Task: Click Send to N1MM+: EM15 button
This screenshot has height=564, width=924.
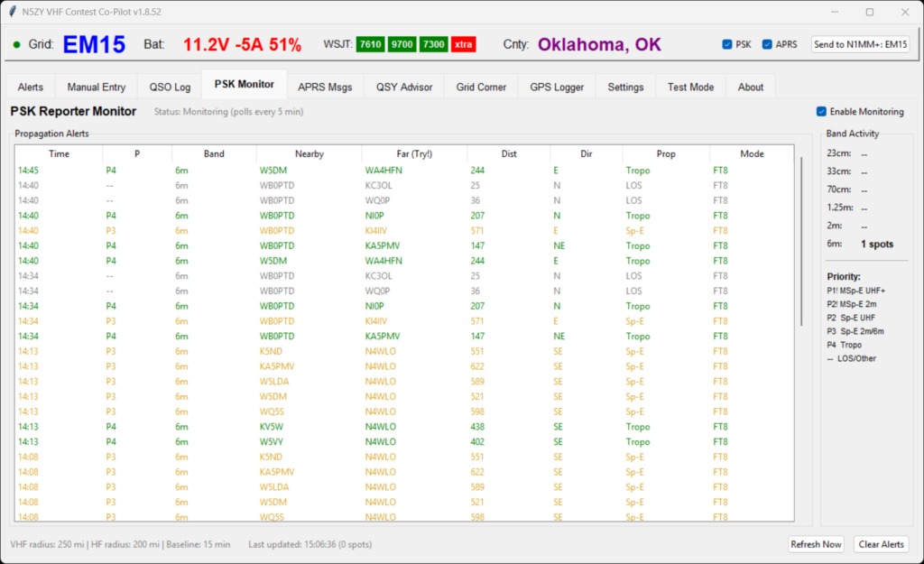Action: point(860,44)
